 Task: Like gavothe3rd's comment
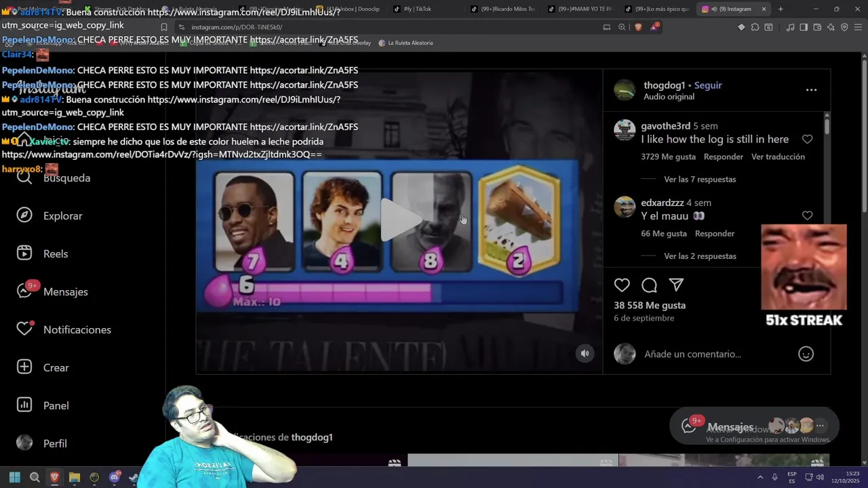coord(807,139)
